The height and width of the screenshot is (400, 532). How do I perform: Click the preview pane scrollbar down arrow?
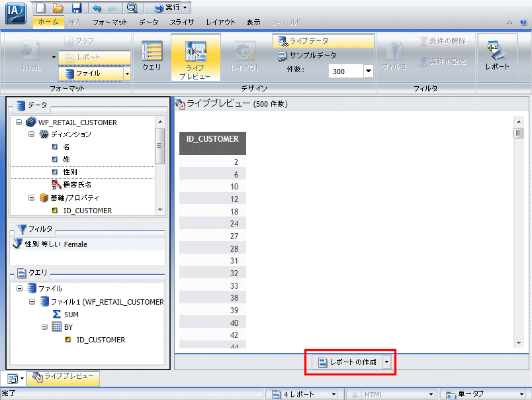519,343
